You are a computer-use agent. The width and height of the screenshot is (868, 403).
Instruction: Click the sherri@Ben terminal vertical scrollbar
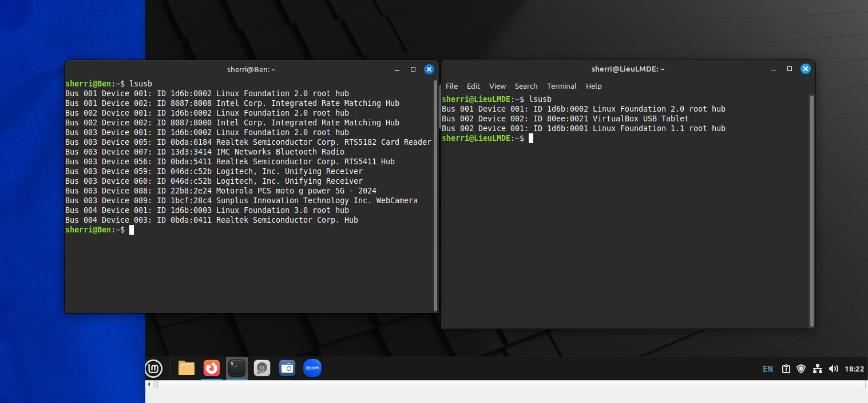(x=435, y=195)
